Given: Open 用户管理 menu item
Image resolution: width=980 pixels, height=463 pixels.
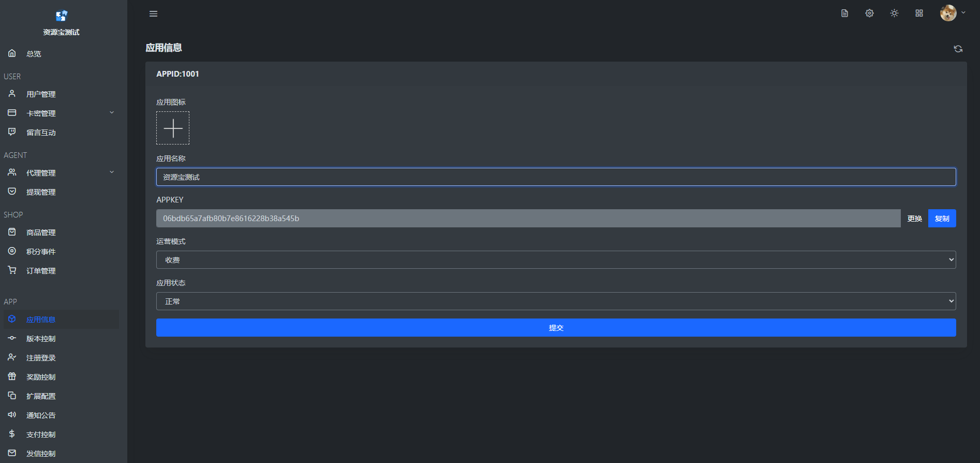Looking at the screenshot, I should point(61,94).
